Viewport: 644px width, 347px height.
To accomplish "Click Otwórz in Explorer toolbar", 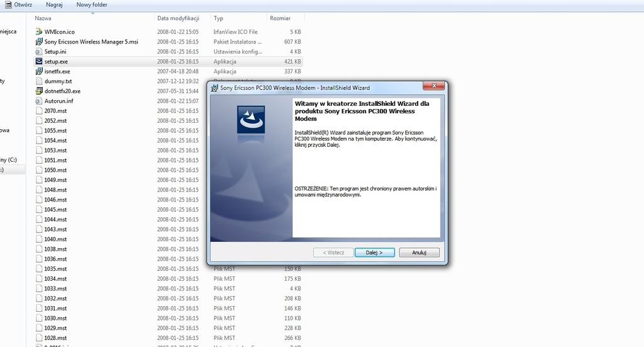I will 23,5.
